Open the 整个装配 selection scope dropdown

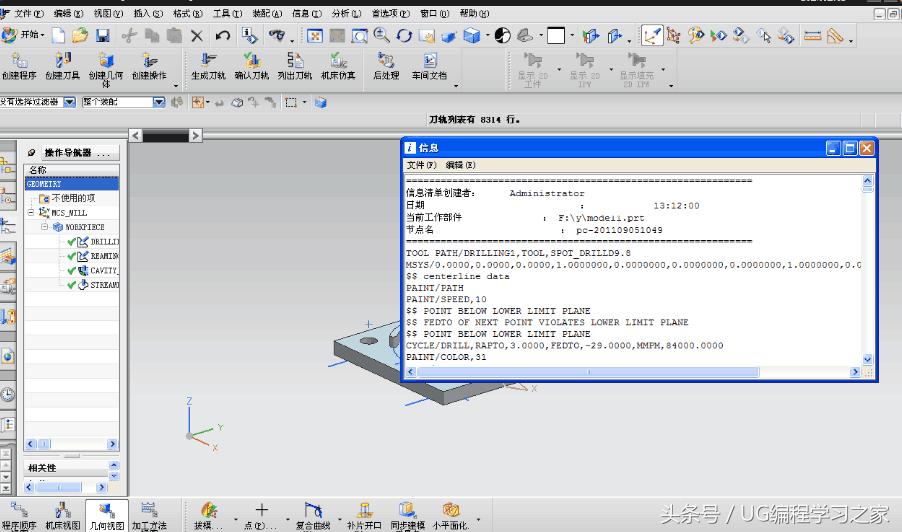[158, 102]
